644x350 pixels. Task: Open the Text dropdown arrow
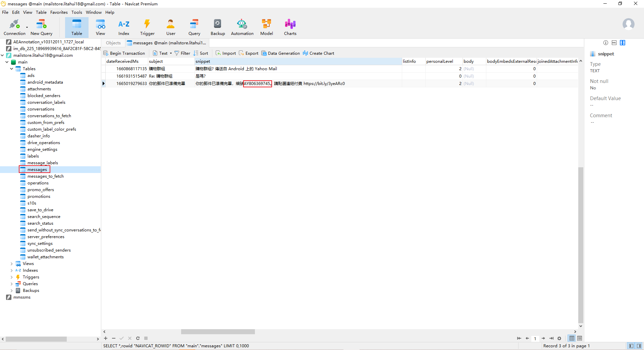coord(171,53)
